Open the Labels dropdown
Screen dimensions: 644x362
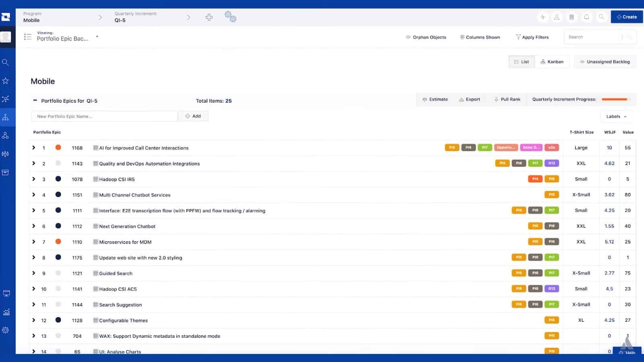616,116
